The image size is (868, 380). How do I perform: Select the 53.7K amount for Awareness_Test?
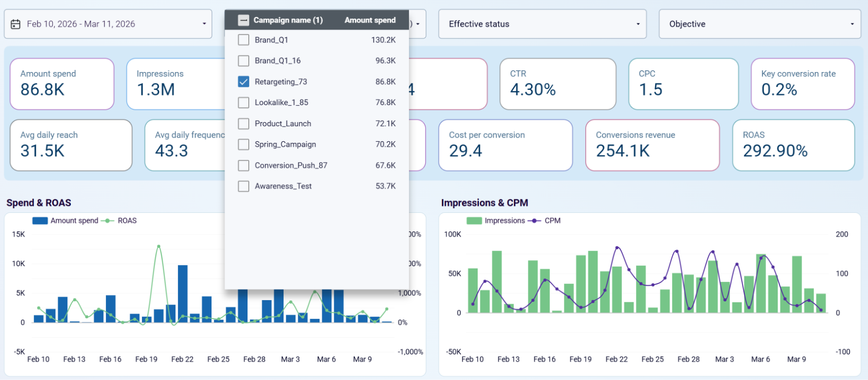[386, 186]
